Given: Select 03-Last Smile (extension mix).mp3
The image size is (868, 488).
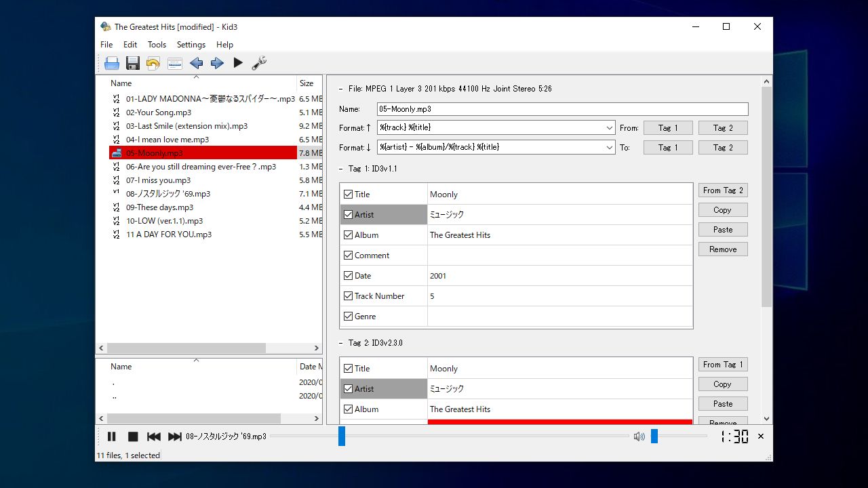Looking at the screenshot, I should pos(186,126).
